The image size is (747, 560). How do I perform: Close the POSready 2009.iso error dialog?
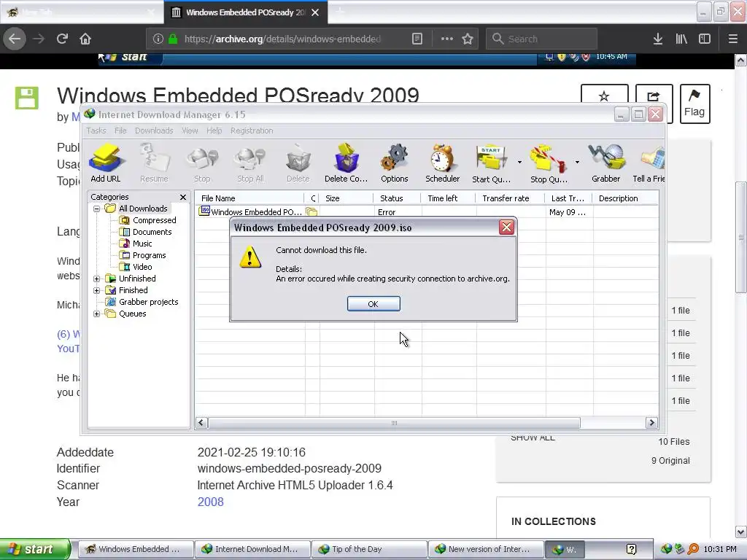click(506, 227)
